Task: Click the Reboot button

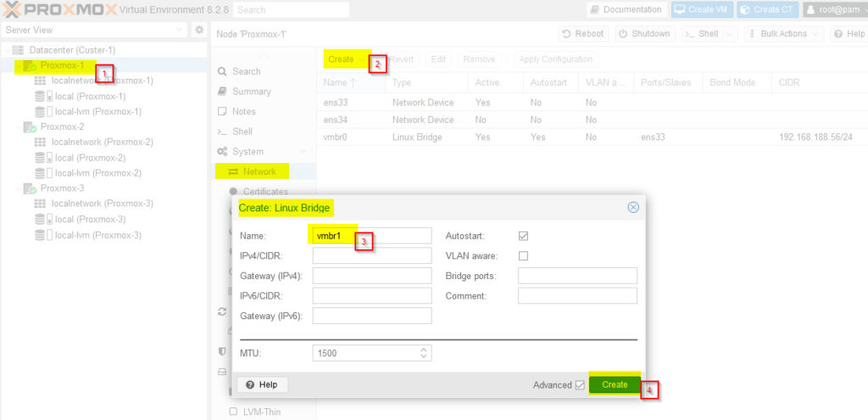Action: pos(583,34)
